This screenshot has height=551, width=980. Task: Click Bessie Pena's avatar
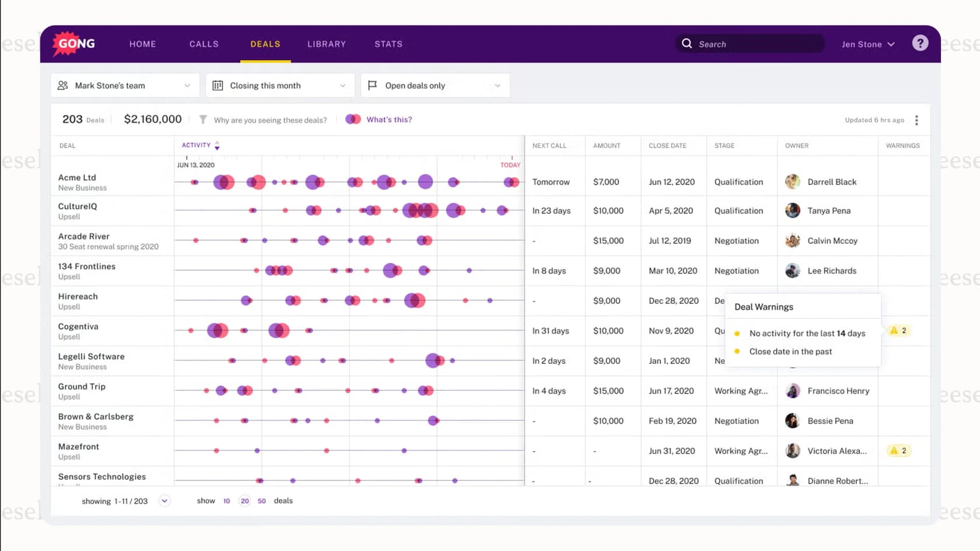[x=792, y=421]
